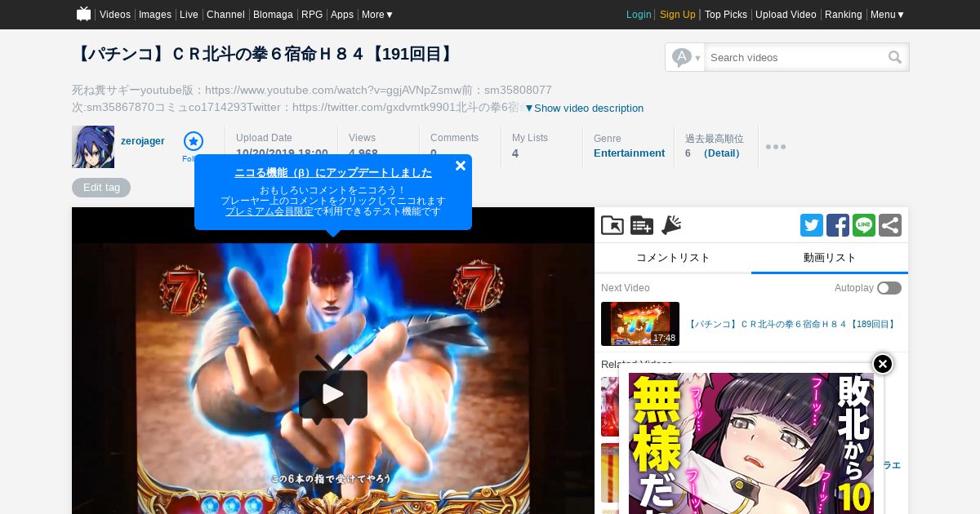Click the Niconico TV logo icon
This screenshot has height=514, width=980.
(83, 14)
